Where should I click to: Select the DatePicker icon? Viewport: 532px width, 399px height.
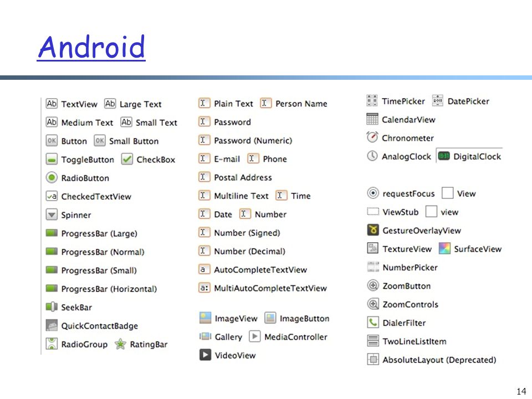[x=438, y=100]
